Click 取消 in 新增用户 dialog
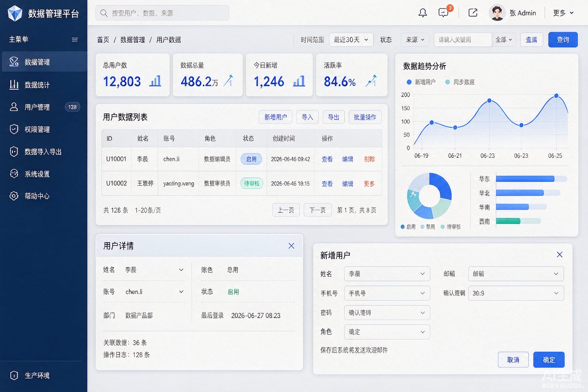Screen dimensions: 588x392 click(x=513, y=360)
